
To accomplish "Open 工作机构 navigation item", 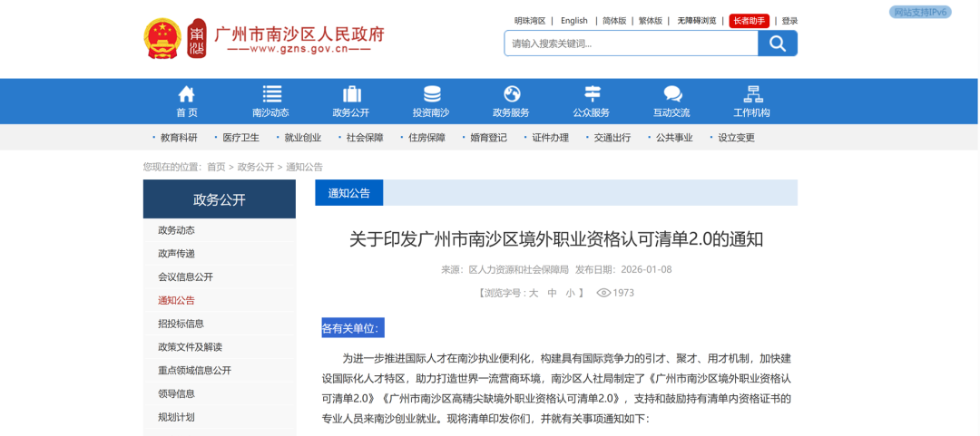I will [751, 113].
